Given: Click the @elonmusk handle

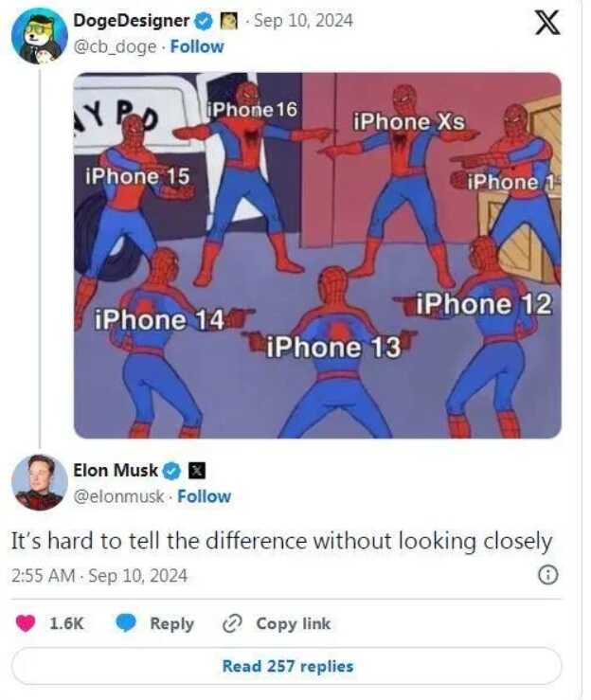Looking at the screenshot, I should [118, 496].
